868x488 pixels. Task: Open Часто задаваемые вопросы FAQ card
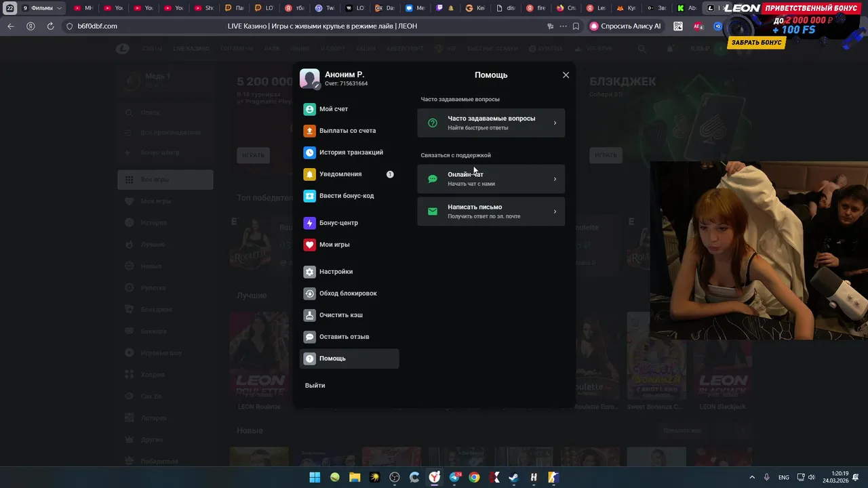491,123
